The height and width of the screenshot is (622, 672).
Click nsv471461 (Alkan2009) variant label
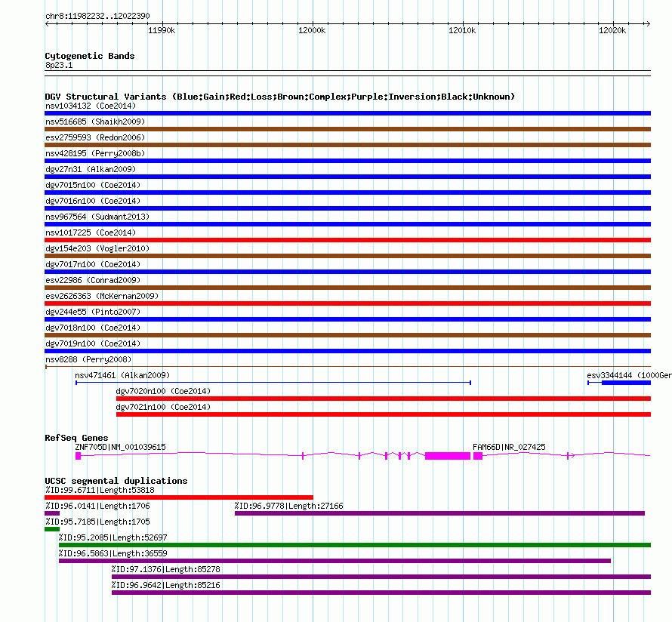[x=122, y=375]
